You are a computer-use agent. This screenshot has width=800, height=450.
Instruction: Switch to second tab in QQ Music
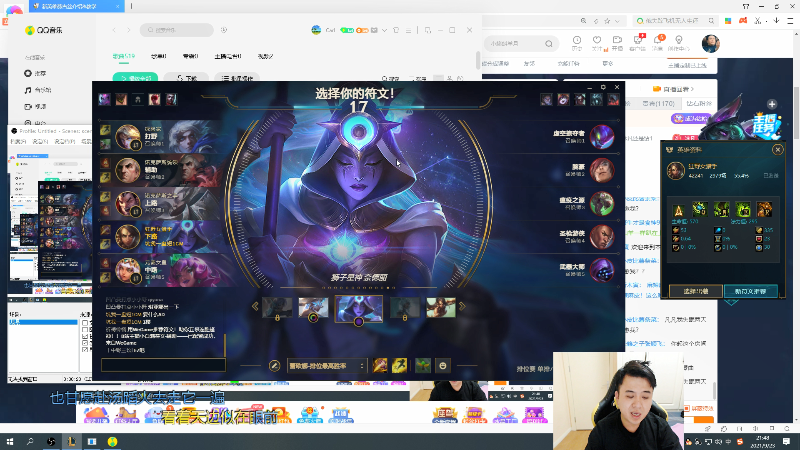(x=159, y=56)
